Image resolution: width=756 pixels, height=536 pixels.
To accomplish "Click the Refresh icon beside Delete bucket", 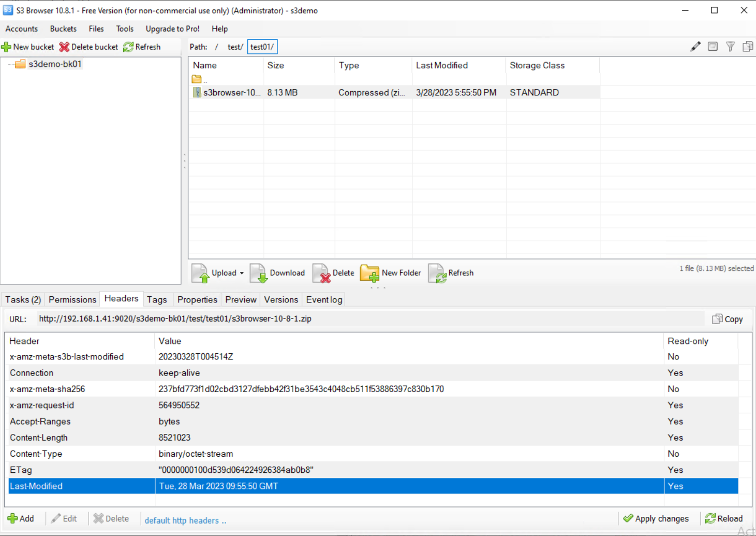I will point(128,47).
